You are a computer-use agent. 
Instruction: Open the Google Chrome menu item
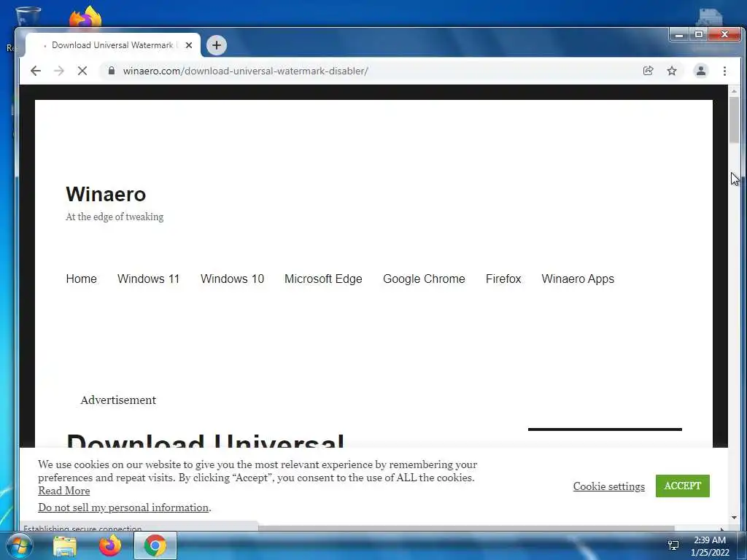coord(424,279)
